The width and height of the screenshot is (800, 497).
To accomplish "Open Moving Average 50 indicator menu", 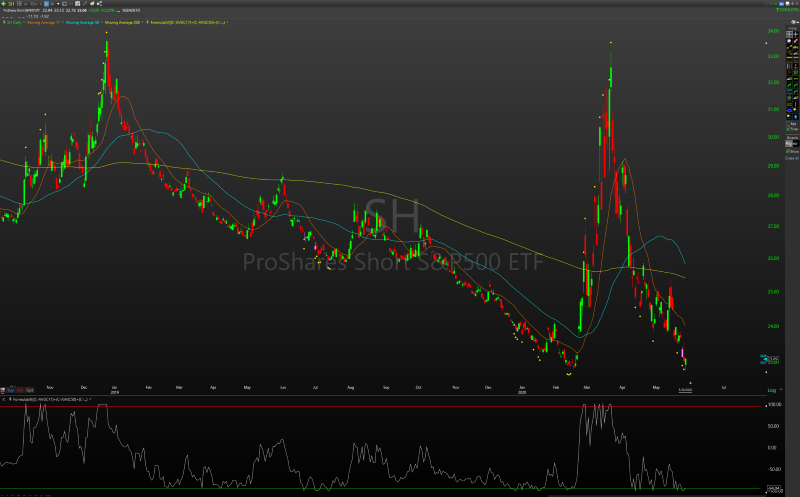I will [82, 22].
